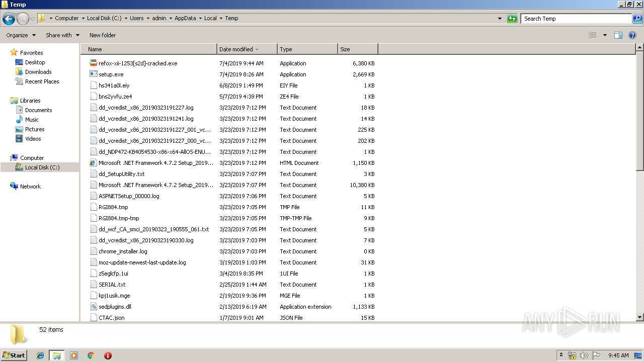Select Documents library

[x=38, y=110]
